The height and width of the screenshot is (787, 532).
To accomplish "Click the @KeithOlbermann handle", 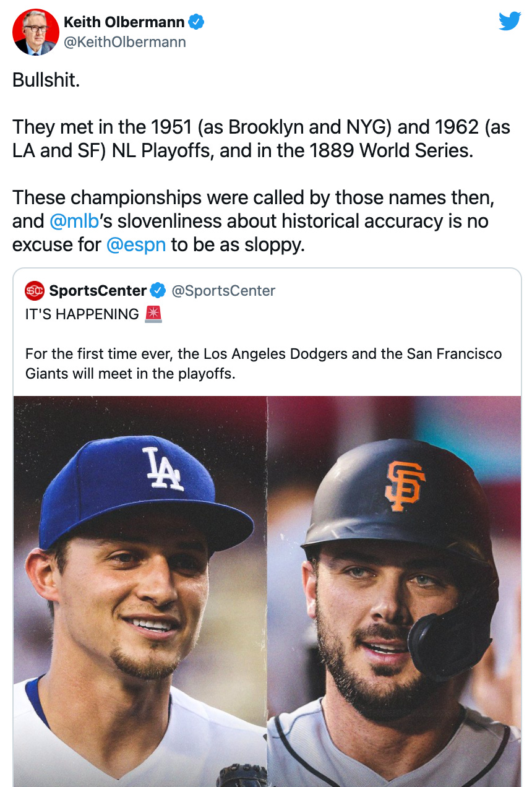I will (124, 42).
